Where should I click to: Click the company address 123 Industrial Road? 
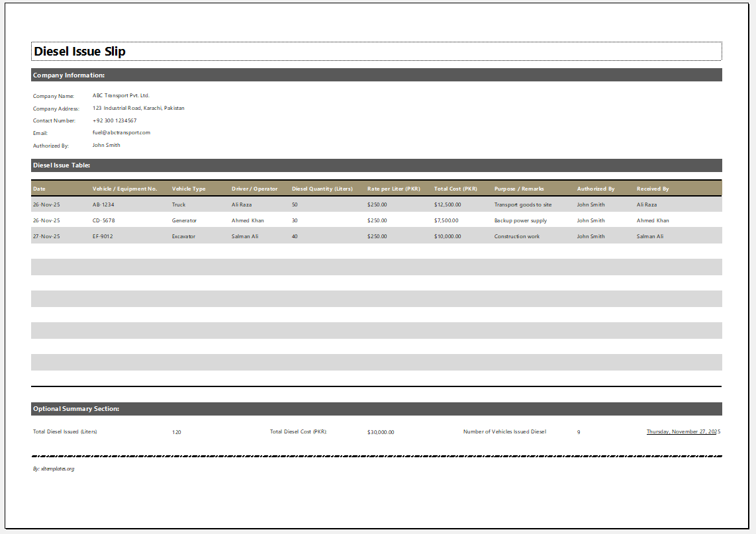pyautogui.click(x=138, y=108)
